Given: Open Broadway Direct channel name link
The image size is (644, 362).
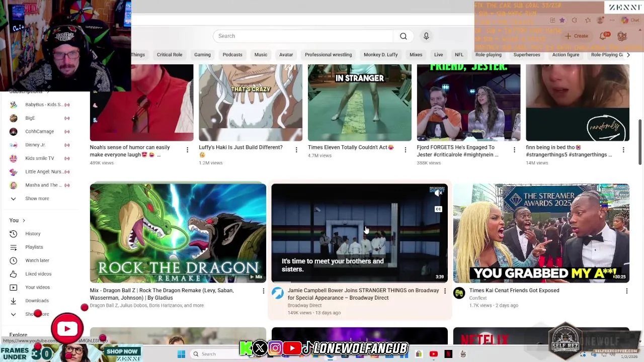Looking at the screenshot, I should [304, 306].
